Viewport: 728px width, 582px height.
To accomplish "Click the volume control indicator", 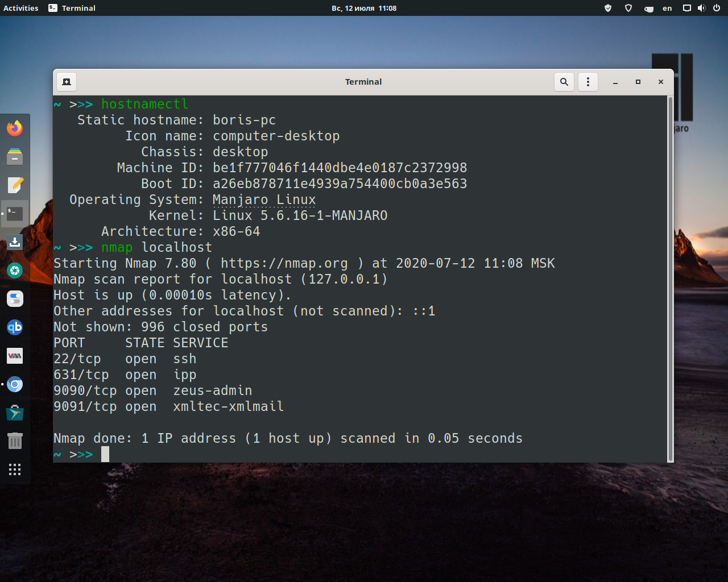I will [x=701, y=8].
